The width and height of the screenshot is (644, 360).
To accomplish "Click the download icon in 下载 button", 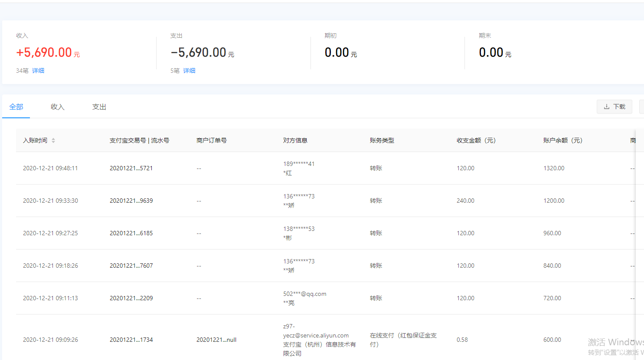I will 607,107.
